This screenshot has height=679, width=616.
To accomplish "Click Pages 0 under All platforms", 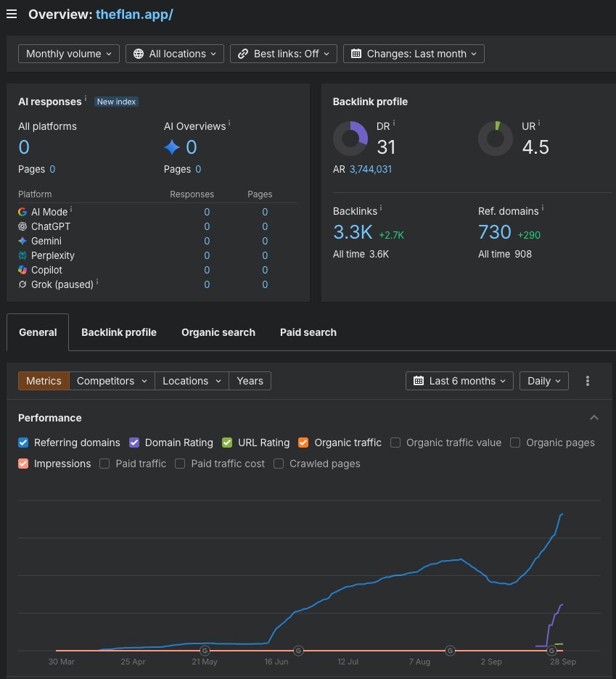I will point(52,169).
